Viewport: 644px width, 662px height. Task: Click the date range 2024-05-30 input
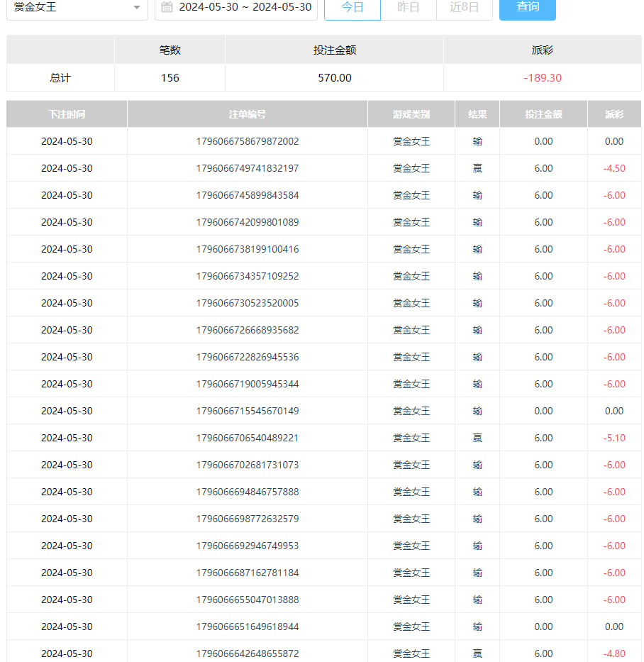(245, 7)
